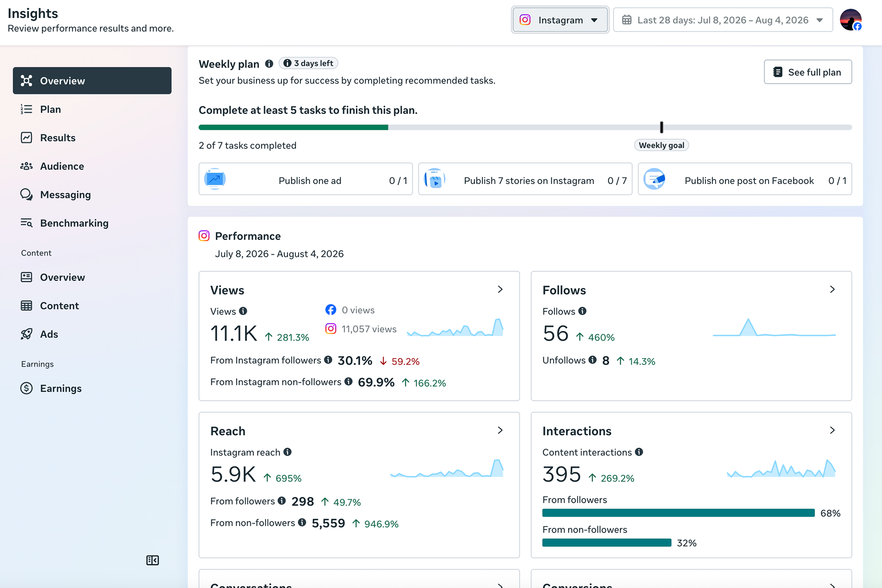Open Content item in sidebar

point(92,306)
